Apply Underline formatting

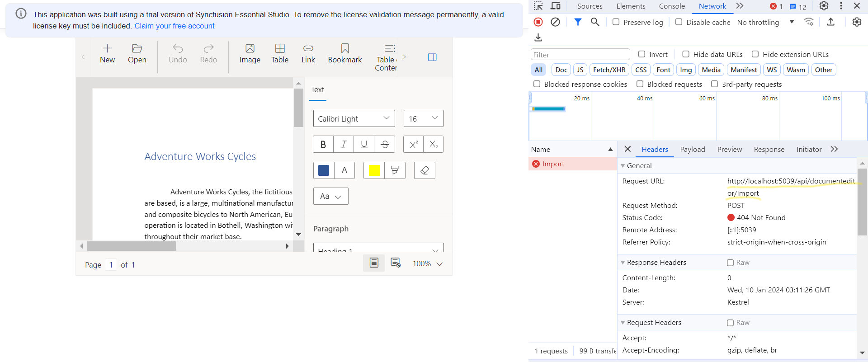pos(364,145)
